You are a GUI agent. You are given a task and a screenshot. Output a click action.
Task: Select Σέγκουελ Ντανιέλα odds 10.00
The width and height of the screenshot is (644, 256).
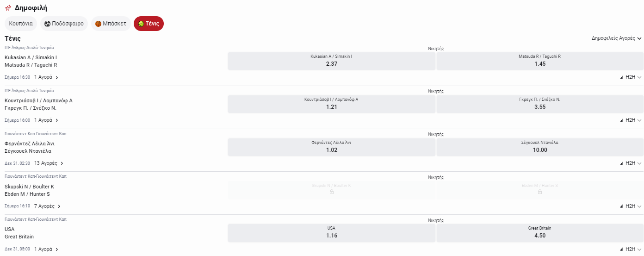pos(539,147)
